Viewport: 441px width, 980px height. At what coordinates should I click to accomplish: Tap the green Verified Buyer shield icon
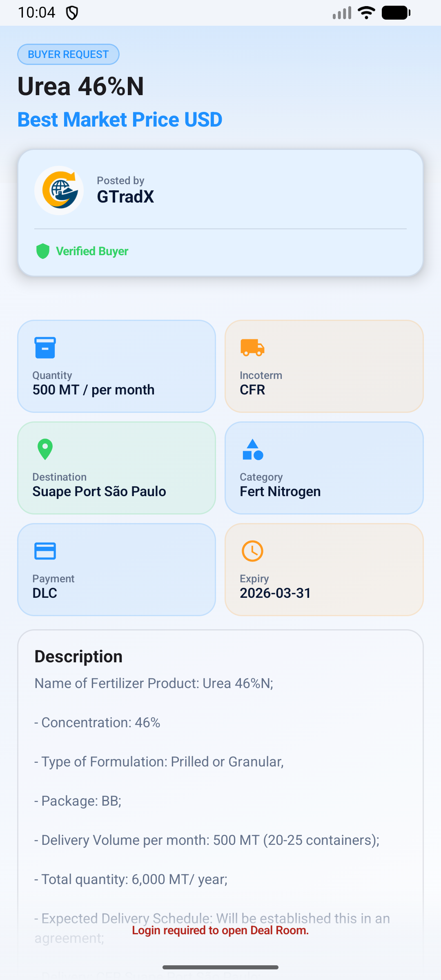click(43, 251)
